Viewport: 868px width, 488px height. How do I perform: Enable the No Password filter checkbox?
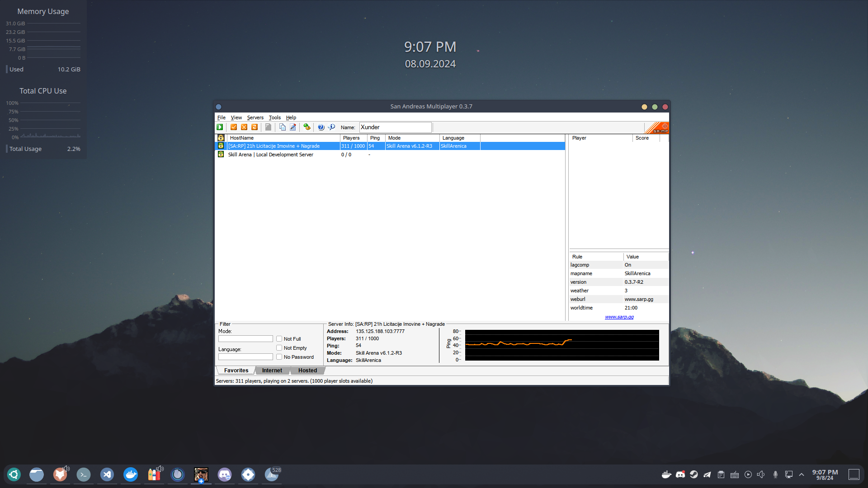click(279, 357)
